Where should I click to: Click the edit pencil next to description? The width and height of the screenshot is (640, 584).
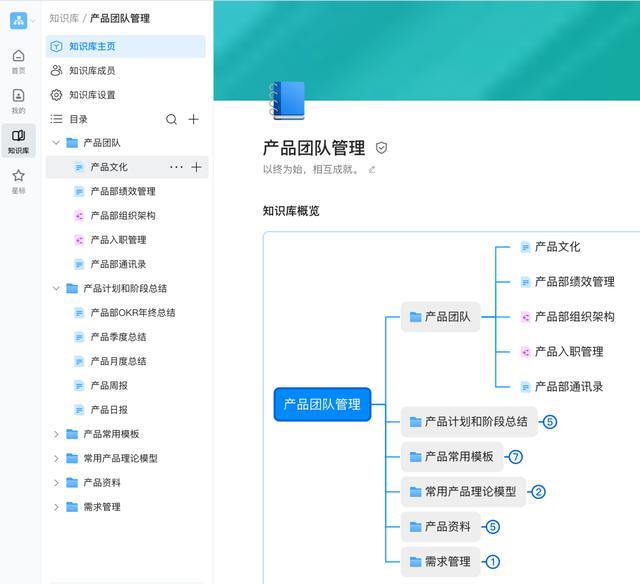tap(372, 169)
